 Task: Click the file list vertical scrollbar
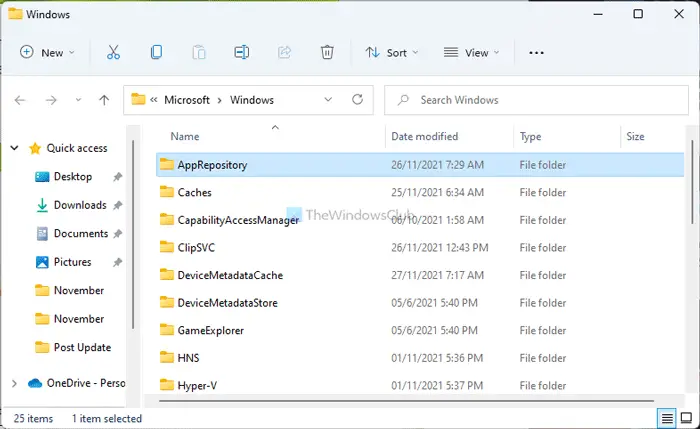pyautogui.click(x=692, y=182)
